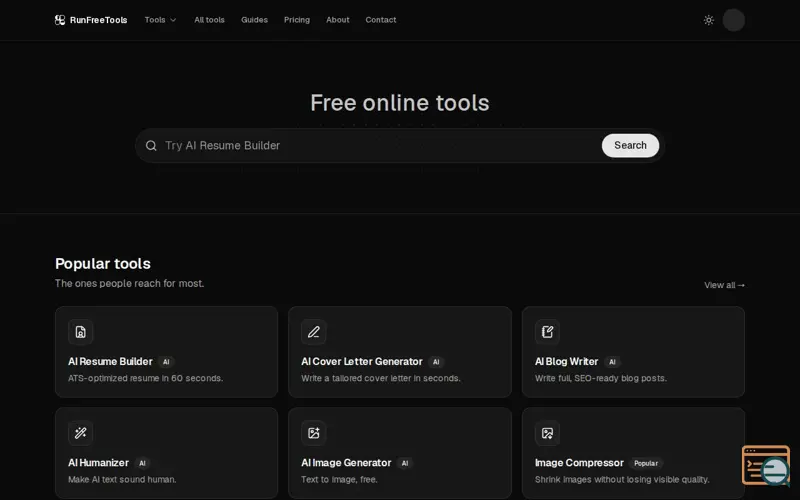Screen dimensions: 800x500
Task: Click text 'ATS-optimized resume in 60 seconds.'
Action: click(x=145, y=378)
